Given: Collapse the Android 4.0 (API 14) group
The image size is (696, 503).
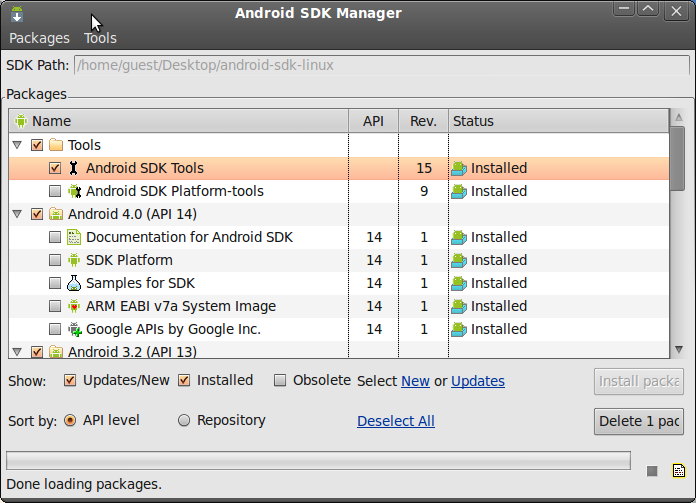Looking at the screenshot, I should 17,214.
